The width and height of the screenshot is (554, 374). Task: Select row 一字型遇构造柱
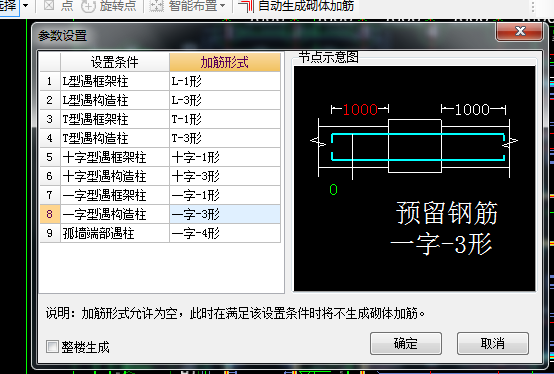115,214
